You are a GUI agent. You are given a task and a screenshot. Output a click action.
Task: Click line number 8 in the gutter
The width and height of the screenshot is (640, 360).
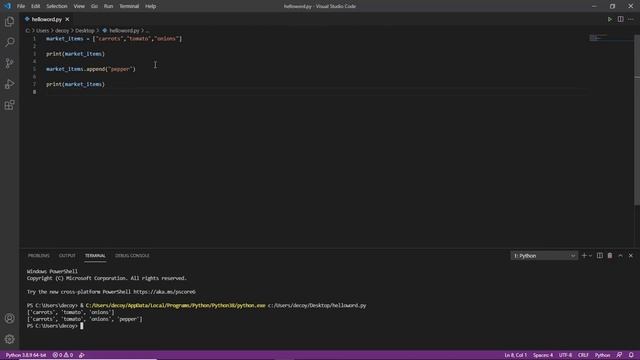pyautogui.click(x=34, y=92)
